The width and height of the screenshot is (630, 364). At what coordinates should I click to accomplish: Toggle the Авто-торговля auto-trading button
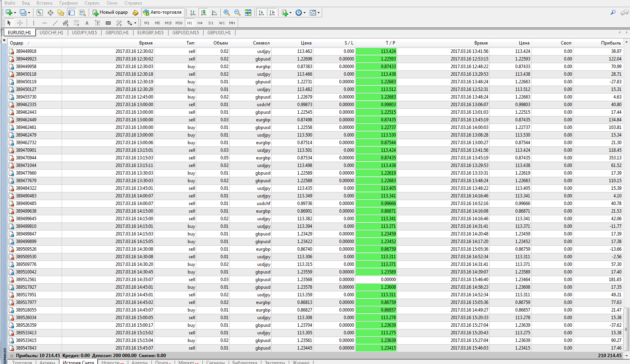[162, 13]
